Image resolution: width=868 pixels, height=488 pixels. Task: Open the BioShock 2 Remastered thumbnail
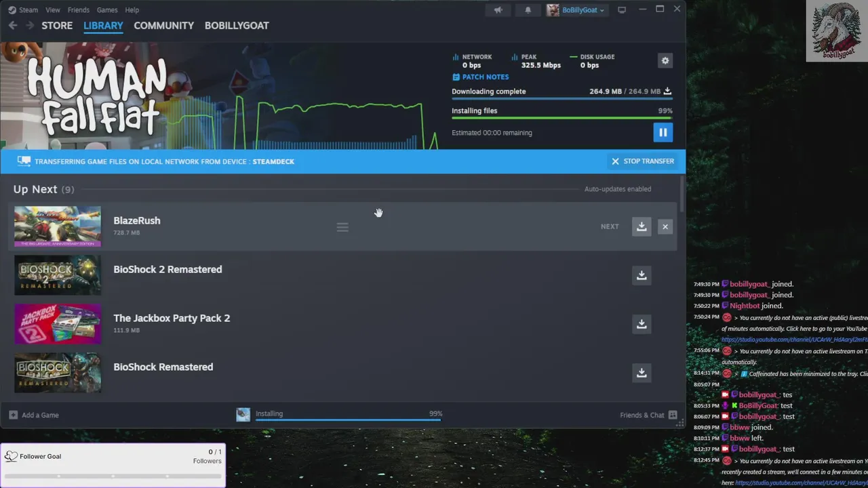tap(58, 275)
